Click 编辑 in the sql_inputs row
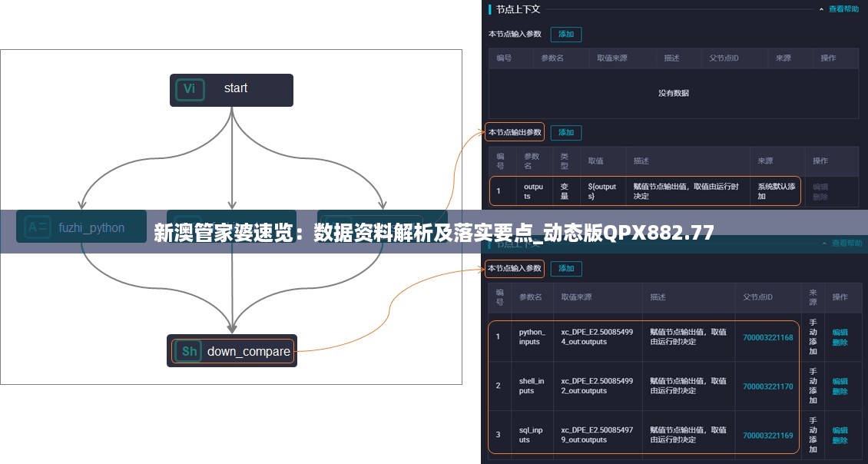The image size is (868, 464). tap(840, 430)
